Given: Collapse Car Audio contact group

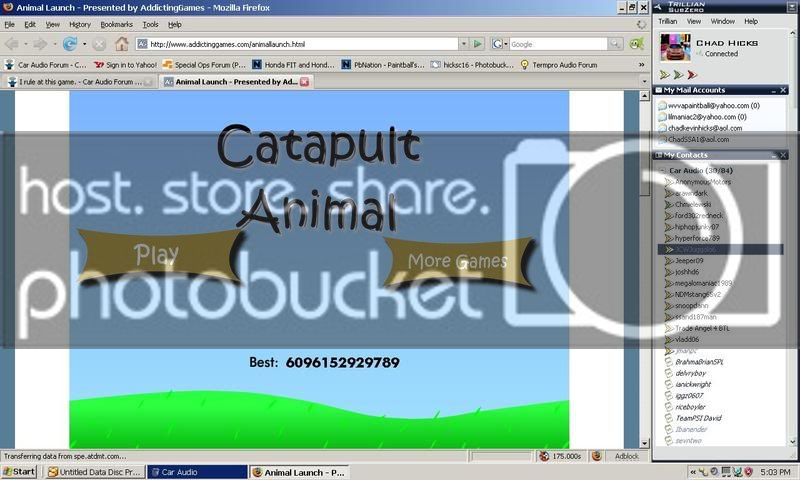Looking at the screenshot, I should click(662, 170).
